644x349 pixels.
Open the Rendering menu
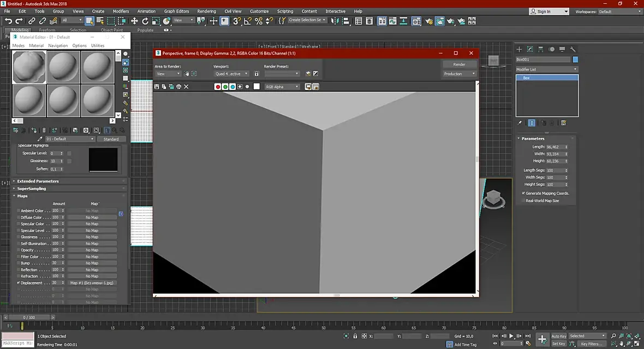[x=207, y=11]
